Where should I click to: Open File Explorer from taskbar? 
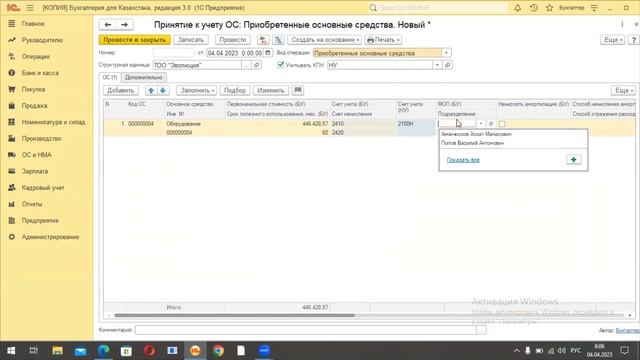pyautogui.click(x=57, y=351)
